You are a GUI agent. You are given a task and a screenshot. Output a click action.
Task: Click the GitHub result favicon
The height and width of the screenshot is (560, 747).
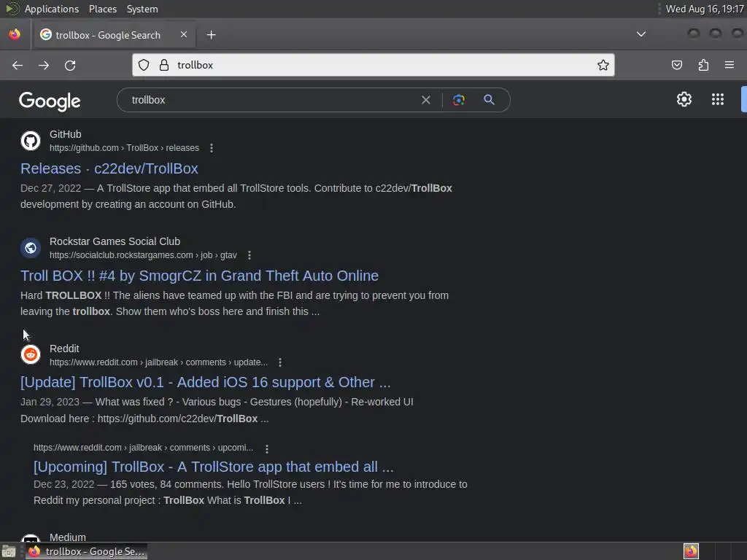[31, 141]
